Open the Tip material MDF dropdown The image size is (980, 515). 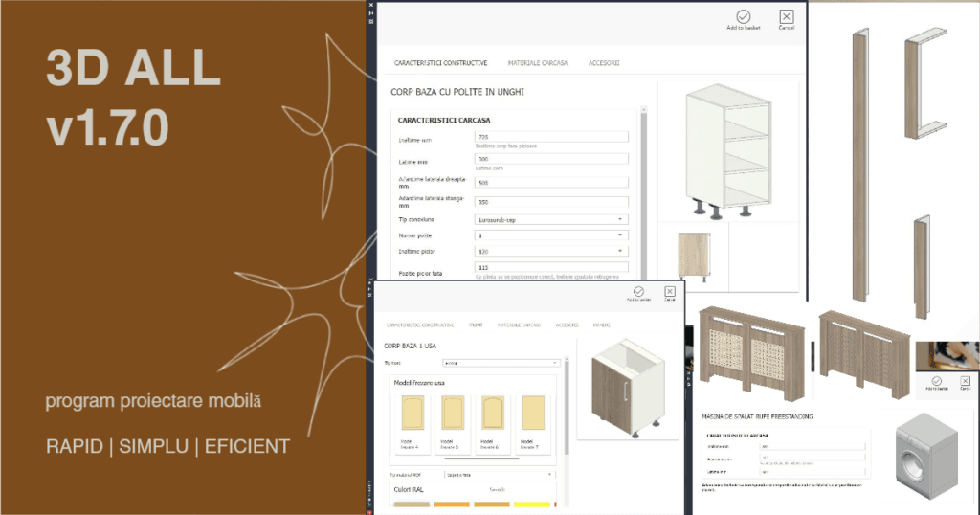tap(500, 475)
